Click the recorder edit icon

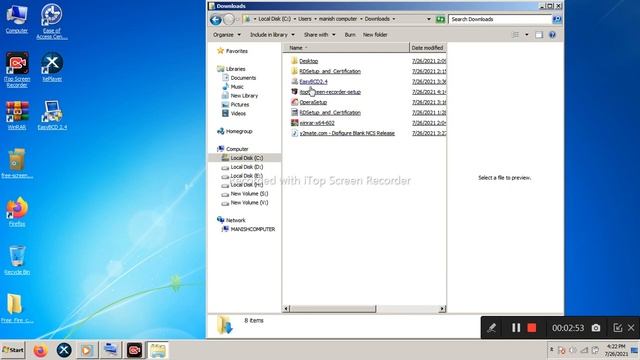point(618,328)
